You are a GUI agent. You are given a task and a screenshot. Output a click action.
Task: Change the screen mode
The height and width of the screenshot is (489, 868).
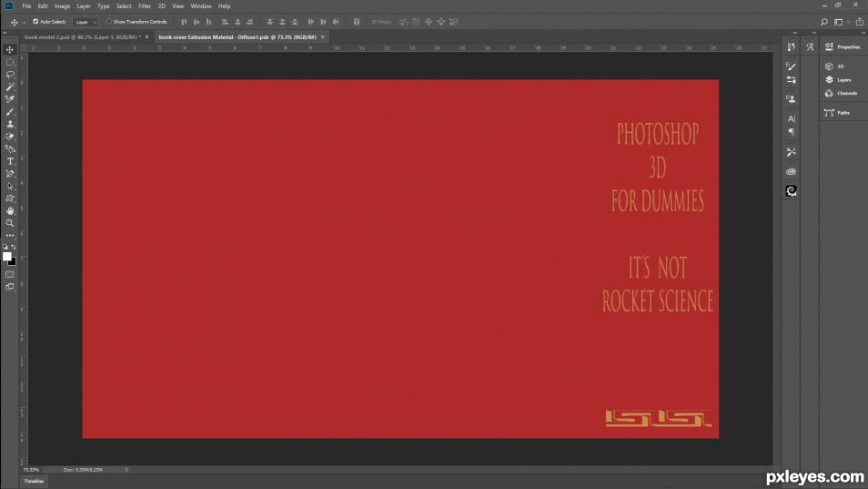coord(10,287)
